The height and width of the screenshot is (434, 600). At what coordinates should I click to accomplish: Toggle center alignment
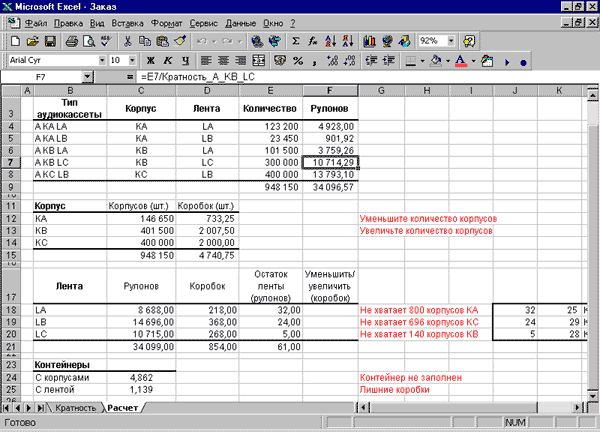coord(224,60)
